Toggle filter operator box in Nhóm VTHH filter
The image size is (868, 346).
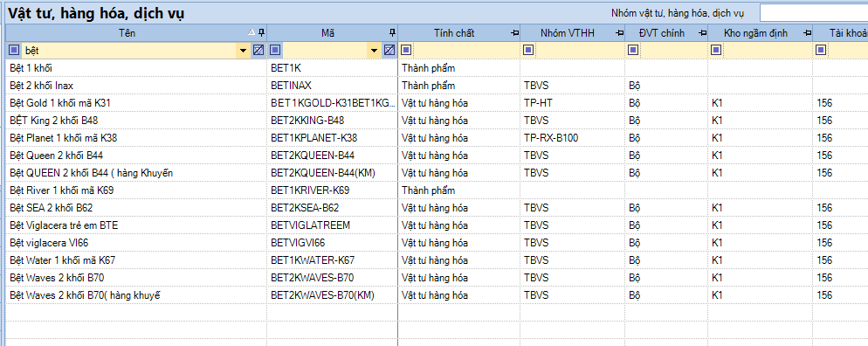coord(528,51)
